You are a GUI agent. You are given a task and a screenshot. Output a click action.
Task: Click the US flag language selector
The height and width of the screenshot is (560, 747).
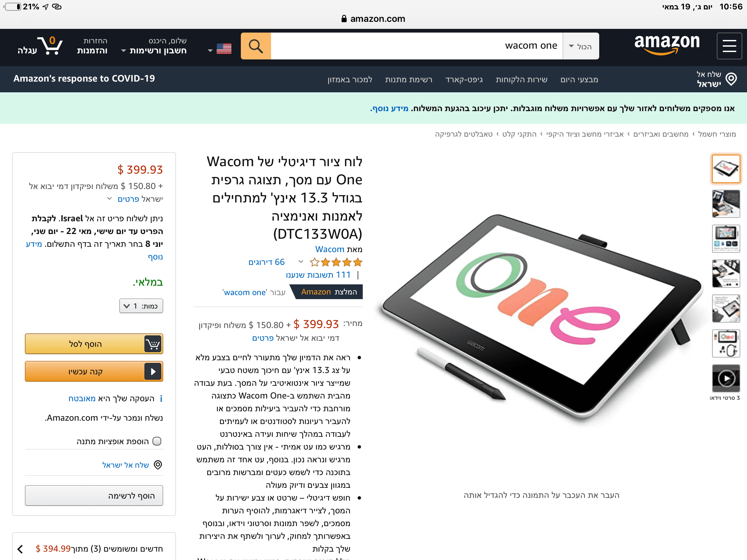[224, 49]
